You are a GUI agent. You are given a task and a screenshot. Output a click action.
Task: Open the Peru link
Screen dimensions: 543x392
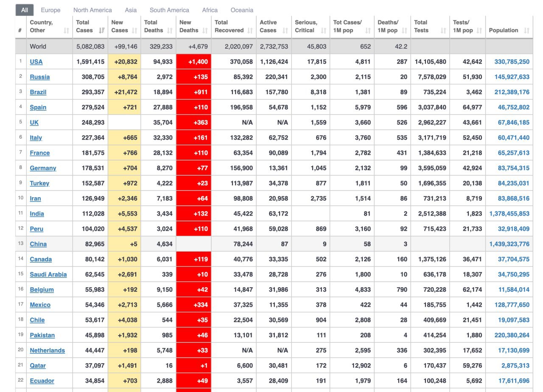tap(36, 229)
